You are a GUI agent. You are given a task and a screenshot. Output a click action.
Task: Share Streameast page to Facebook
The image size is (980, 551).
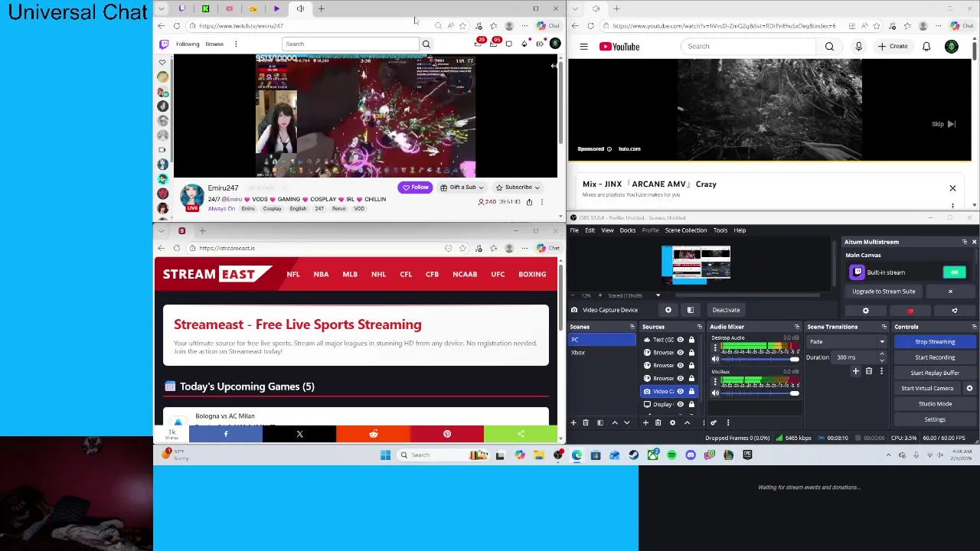pyautogui.click(x=226, y=434)
